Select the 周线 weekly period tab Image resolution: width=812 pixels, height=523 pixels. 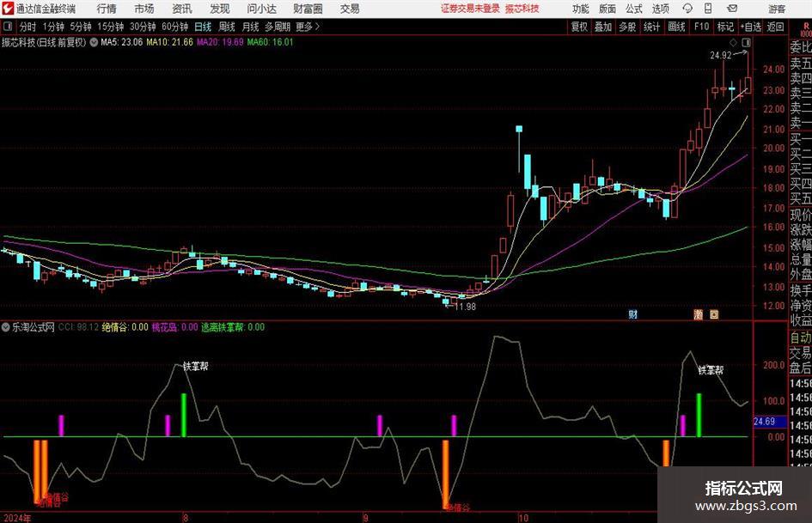[x=227, y=27]
